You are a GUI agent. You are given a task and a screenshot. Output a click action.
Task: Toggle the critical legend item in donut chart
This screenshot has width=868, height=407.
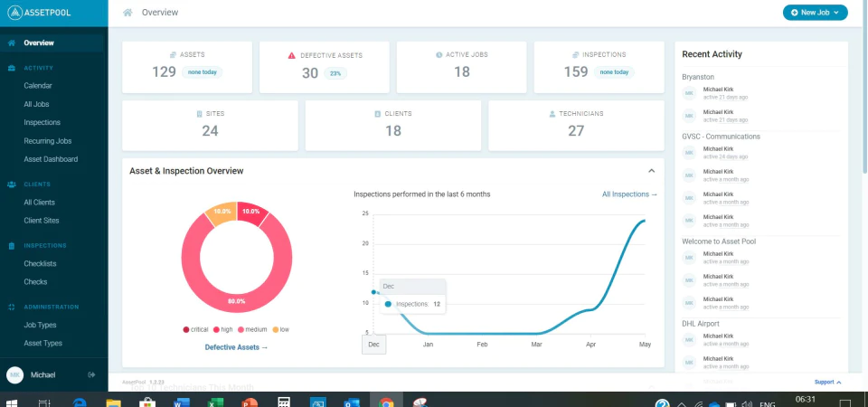click(195, 329)
